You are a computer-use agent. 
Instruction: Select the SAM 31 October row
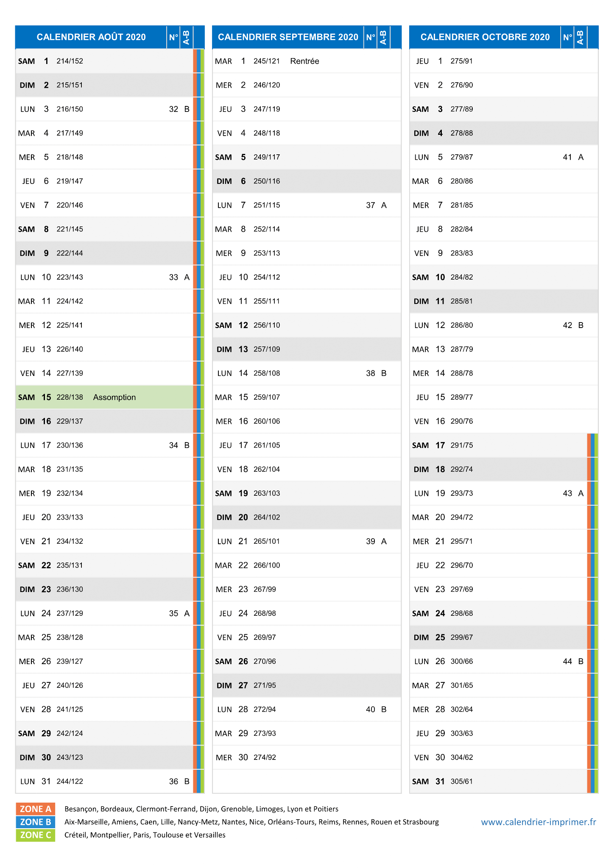(x=498, y=781)
